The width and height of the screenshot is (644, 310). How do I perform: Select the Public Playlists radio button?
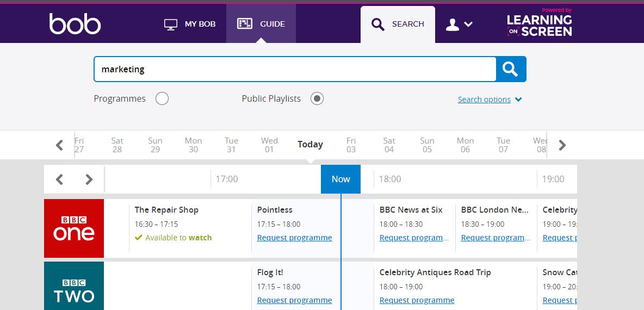(x=317, y=98)
